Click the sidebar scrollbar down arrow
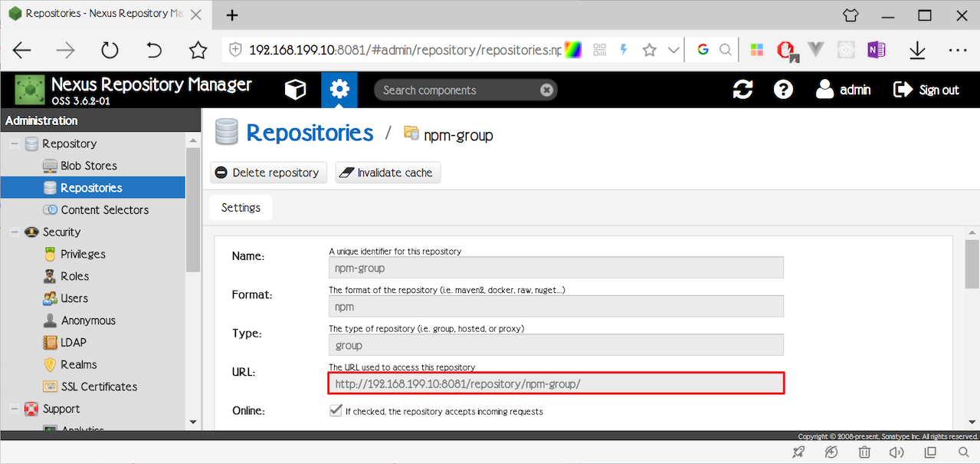The image size is (980, 464). (192, 422)
